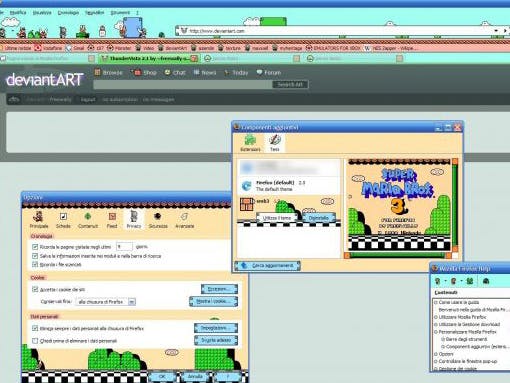Toggle remember downloaded files checkbox
This screenshot has height=383, width=510.
[x=35, y=264]
